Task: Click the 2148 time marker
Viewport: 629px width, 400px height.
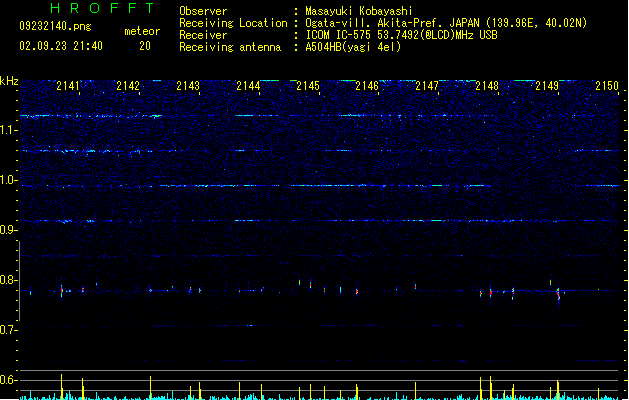Action: coord(487,86)
